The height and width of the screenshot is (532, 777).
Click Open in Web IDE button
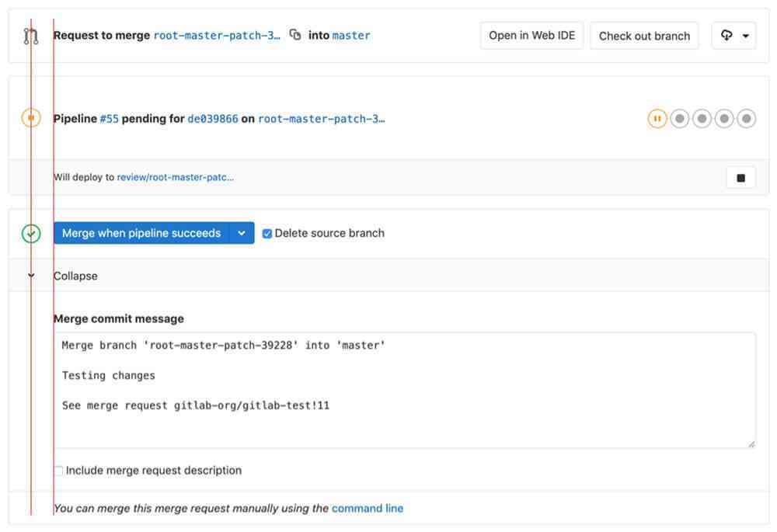coord(531,36)
